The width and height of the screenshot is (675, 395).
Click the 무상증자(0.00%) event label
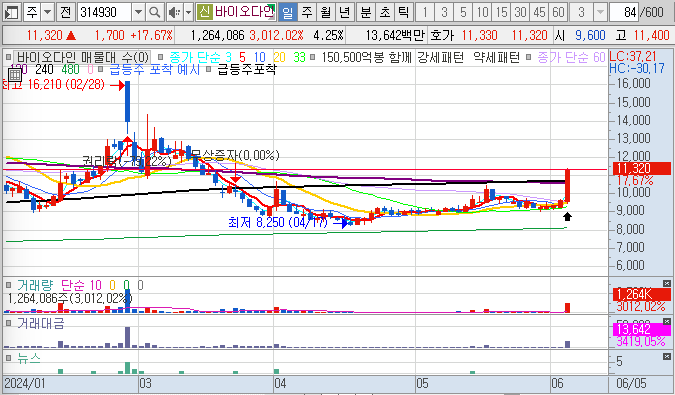(235, 154)
